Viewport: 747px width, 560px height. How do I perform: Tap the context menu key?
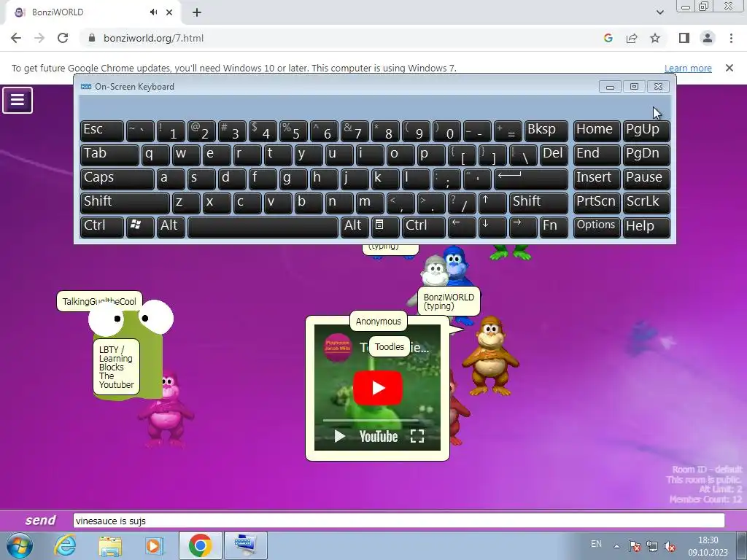(x=385, y=226)
